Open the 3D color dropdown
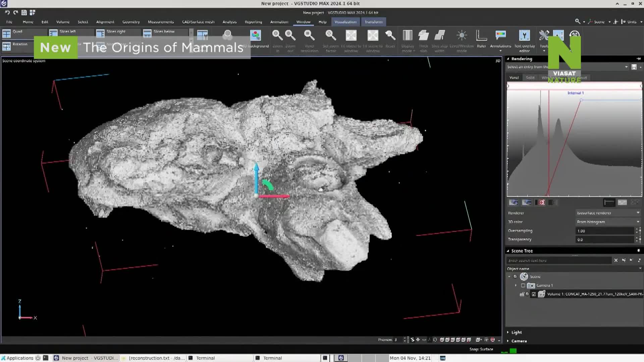 click(x=608, y=222)
